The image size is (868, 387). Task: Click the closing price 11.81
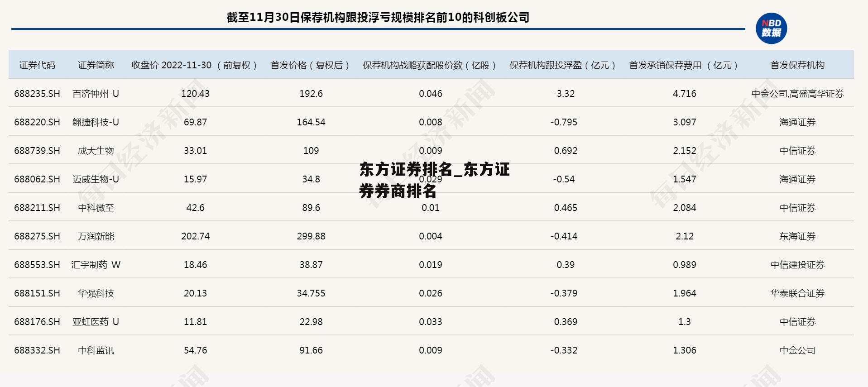point(196,322)
